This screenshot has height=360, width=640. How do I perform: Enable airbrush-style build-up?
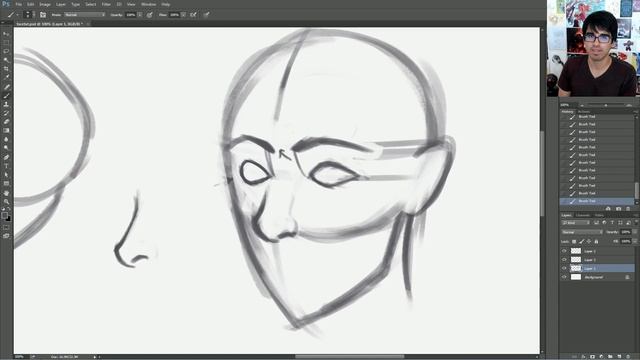click(193, 15)
